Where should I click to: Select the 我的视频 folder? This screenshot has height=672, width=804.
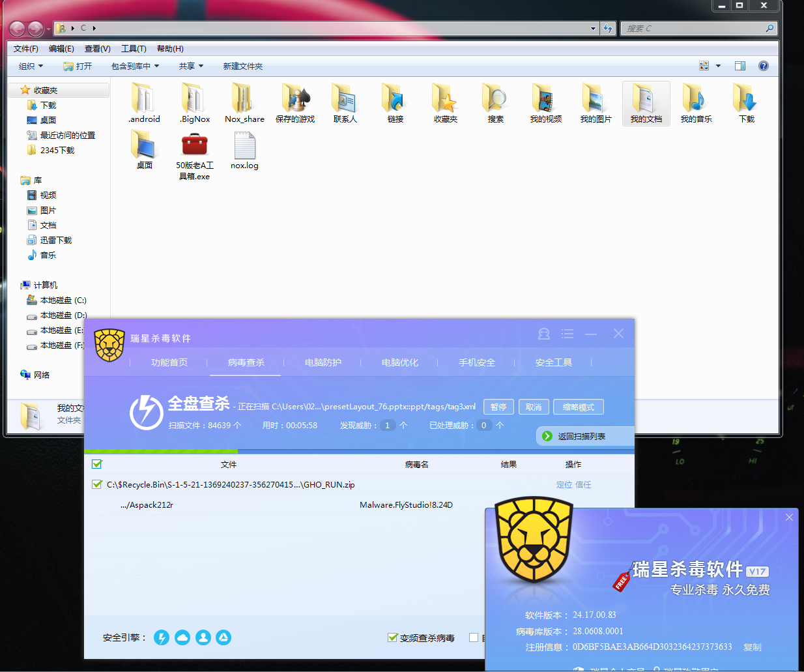(x=545, y=103)
